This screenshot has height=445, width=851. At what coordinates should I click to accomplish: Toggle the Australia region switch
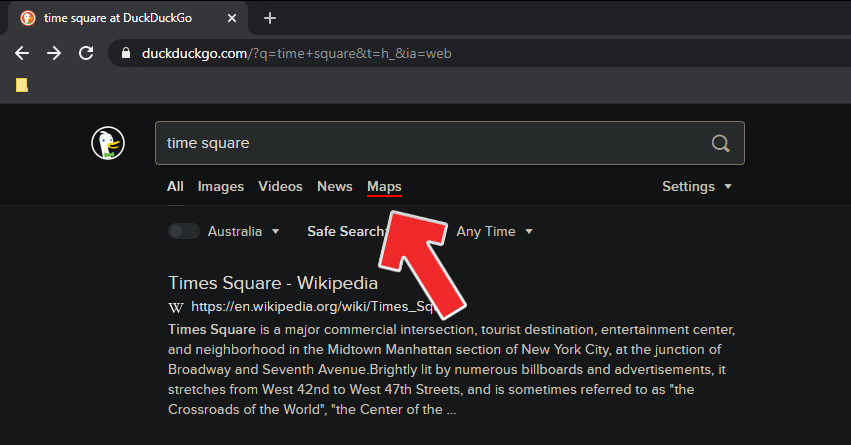184,231
